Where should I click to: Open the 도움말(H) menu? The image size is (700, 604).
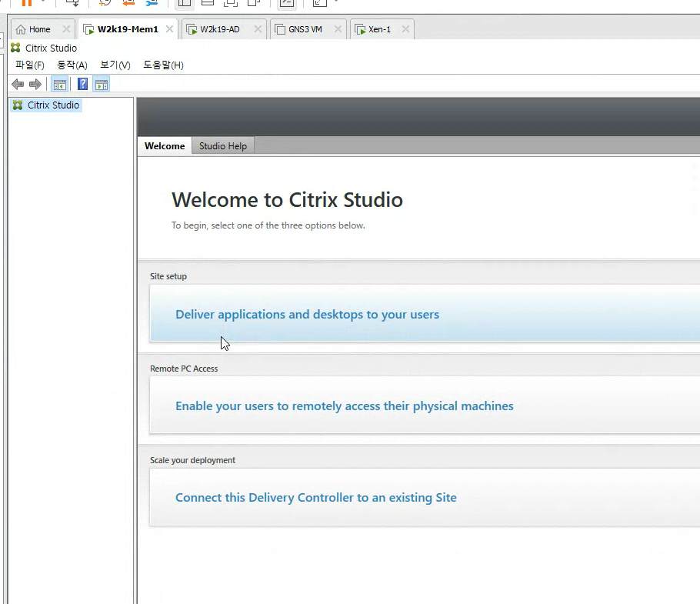[x=163, y=65]
